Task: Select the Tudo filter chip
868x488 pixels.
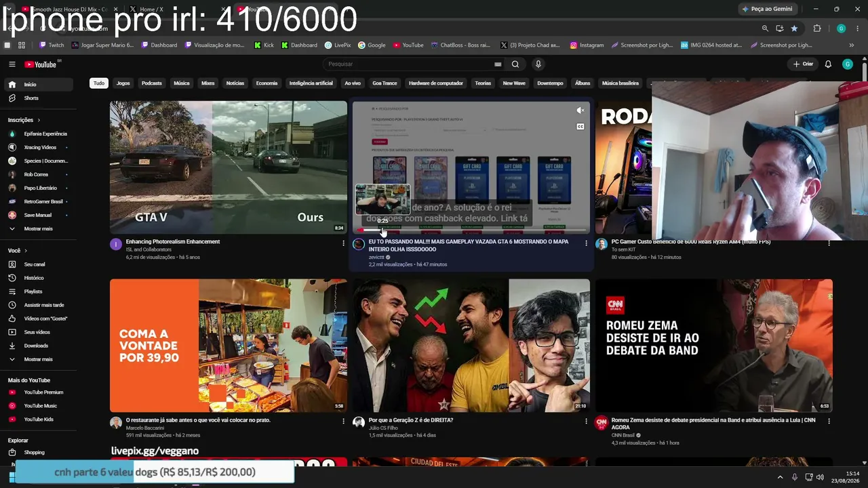Action: click(x=99, y=83)
